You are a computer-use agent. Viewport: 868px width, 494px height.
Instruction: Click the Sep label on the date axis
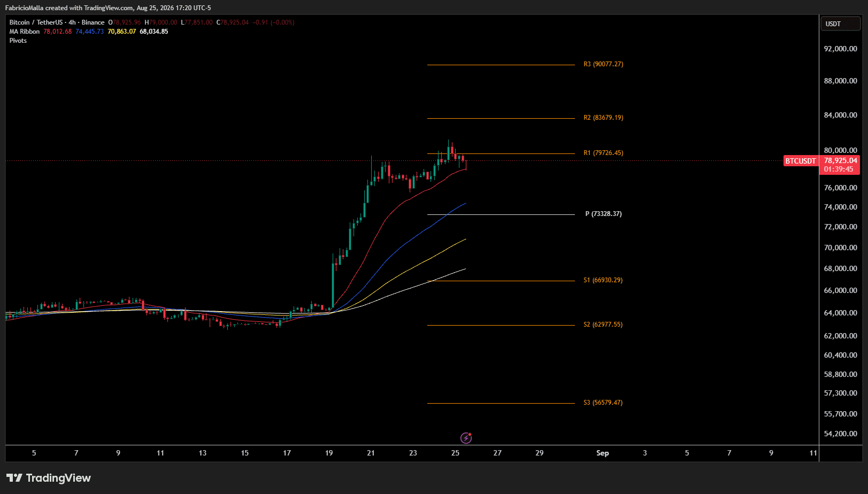tap(603, 453)
